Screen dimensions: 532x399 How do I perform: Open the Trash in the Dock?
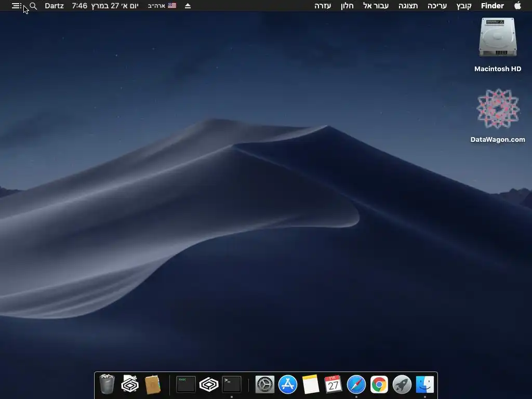click(x=107, y=384)
